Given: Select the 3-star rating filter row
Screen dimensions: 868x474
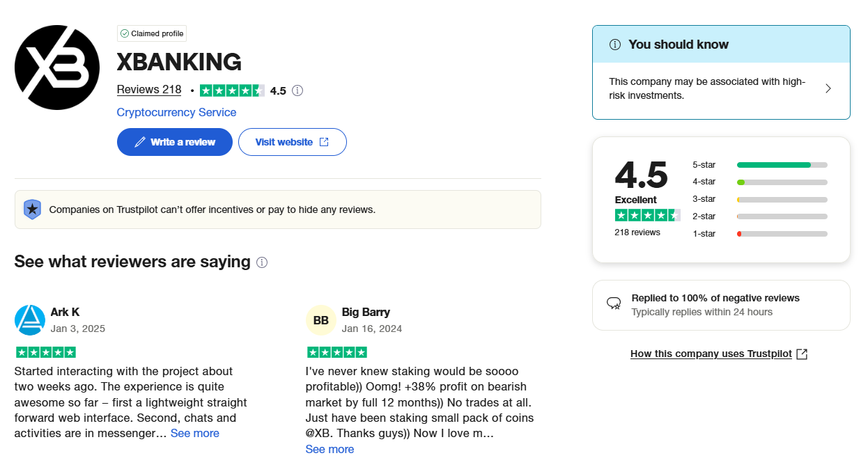Looking at the screenshot, I should coord(759,199).
